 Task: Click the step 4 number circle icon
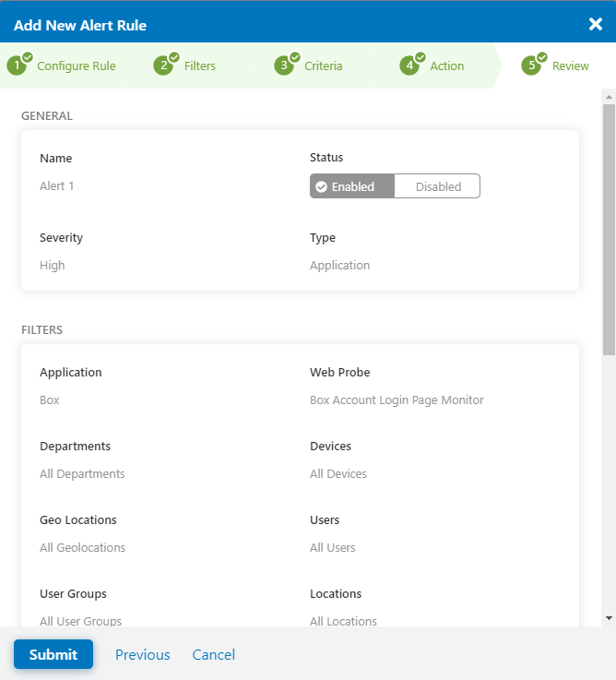pos(409,66)
